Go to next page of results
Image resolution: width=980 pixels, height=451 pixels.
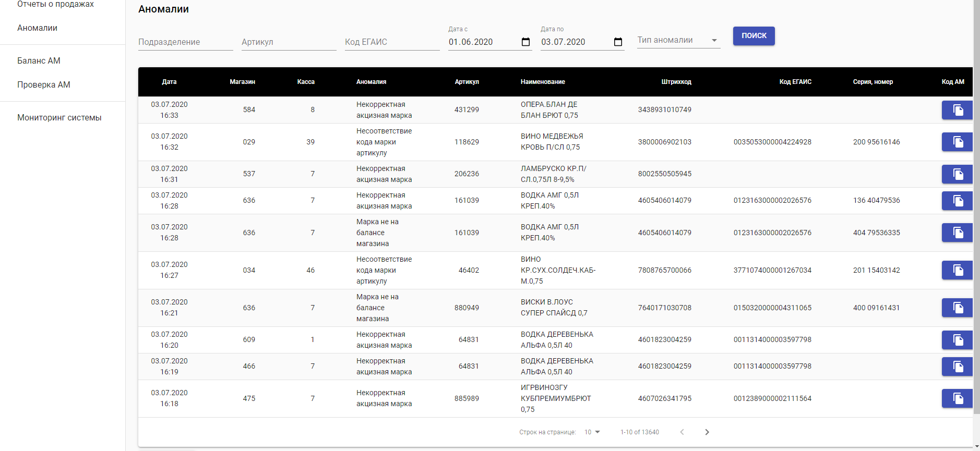[x=707, y=432]
